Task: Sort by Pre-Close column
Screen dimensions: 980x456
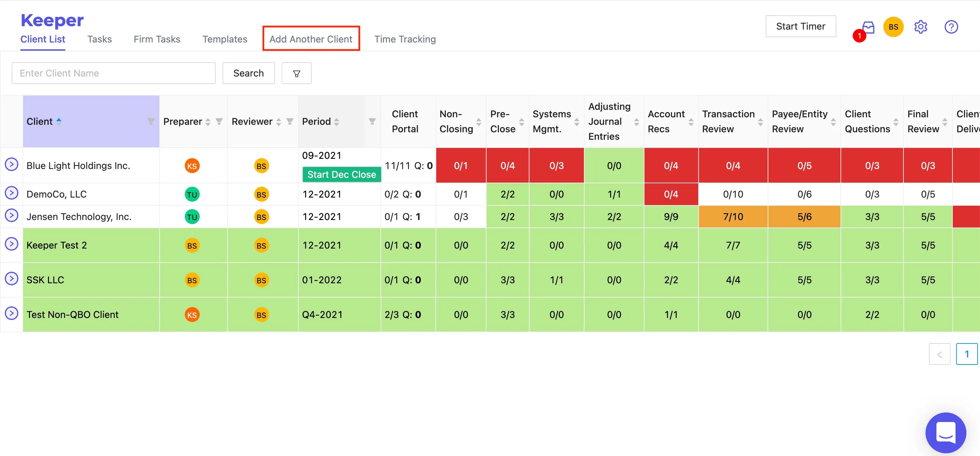Action: 522,122
